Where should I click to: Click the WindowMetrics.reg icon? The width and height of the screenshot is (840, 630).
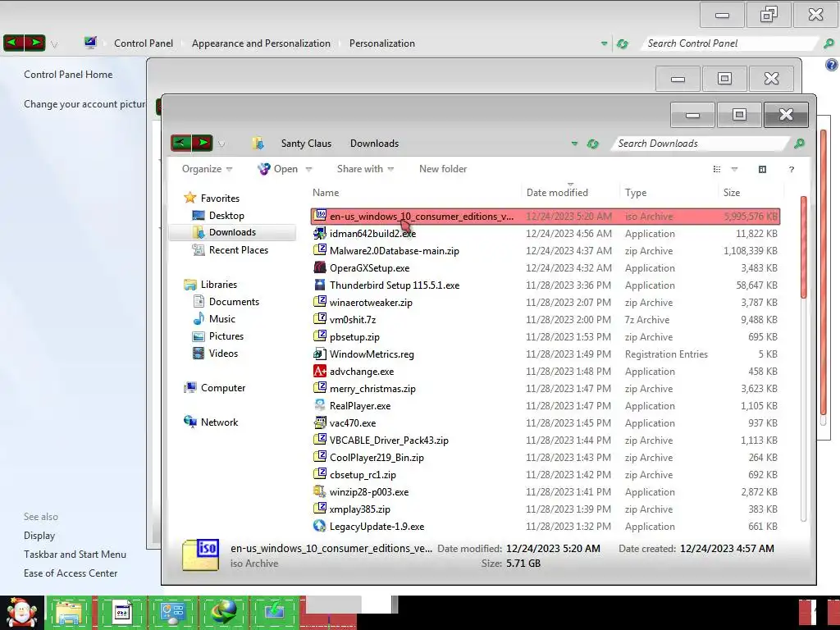320,354
